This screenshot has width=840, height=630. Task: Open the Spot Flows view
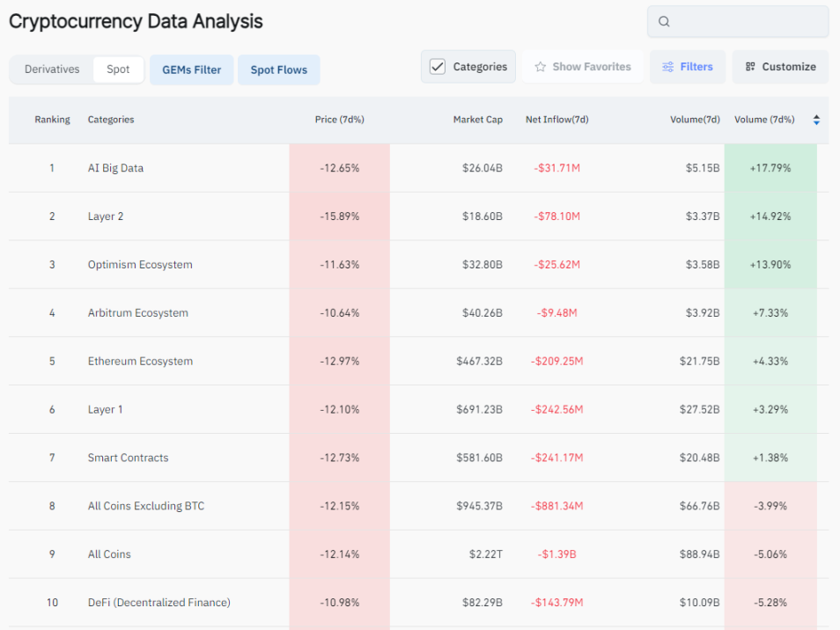[x=278, y=70]
